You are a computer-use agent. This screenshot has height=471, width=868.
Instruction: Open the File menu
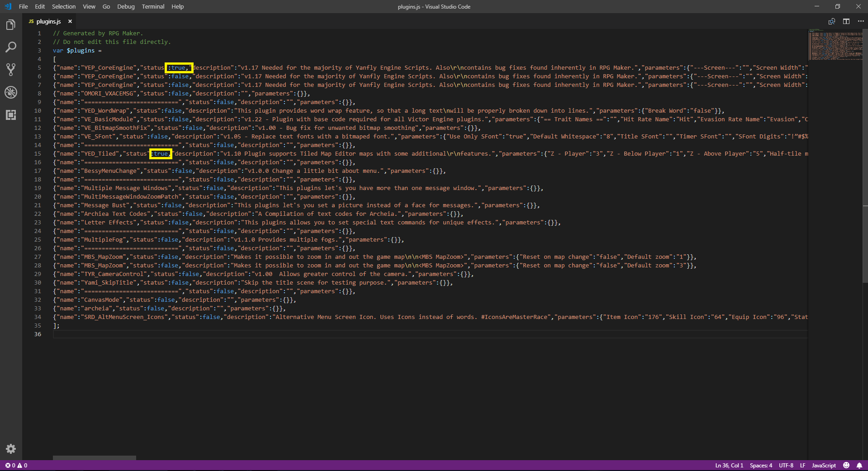tap(24, 6)
